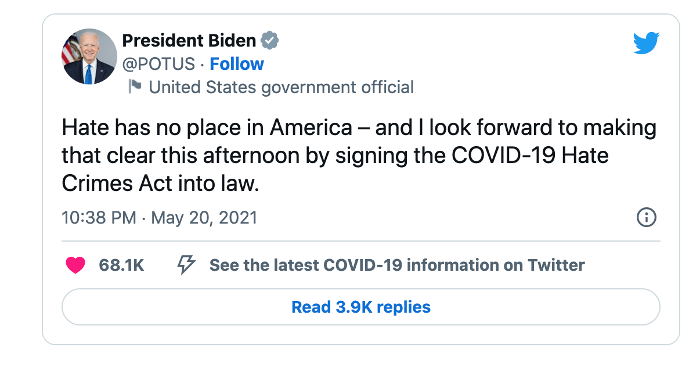Open the 10:38 PM timestamp
This screenshot has width=700, height=368.
tap(99, 218)
